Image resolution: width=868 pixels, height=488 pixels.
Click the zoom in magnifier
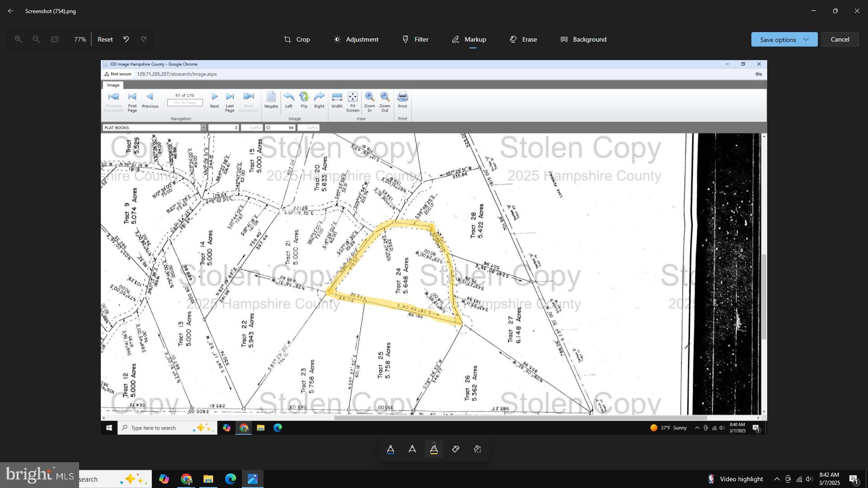pyautogui.click(x=19, y=39)
